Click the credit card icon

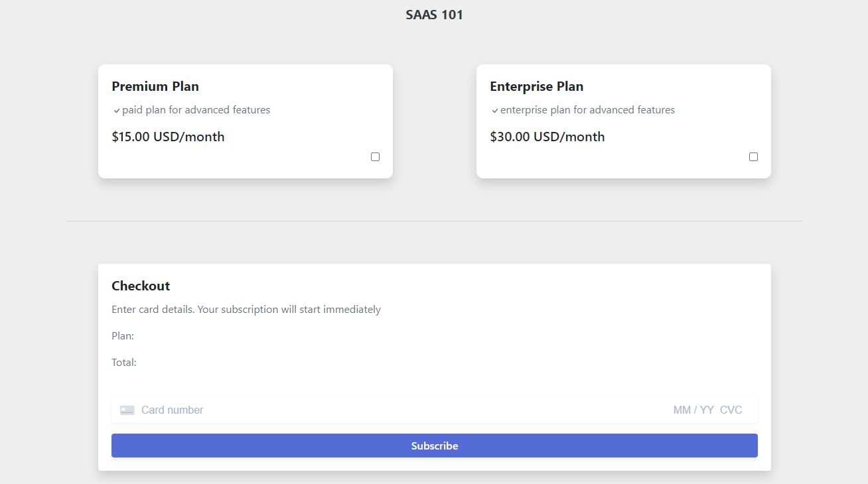click(x=127, y=410)
